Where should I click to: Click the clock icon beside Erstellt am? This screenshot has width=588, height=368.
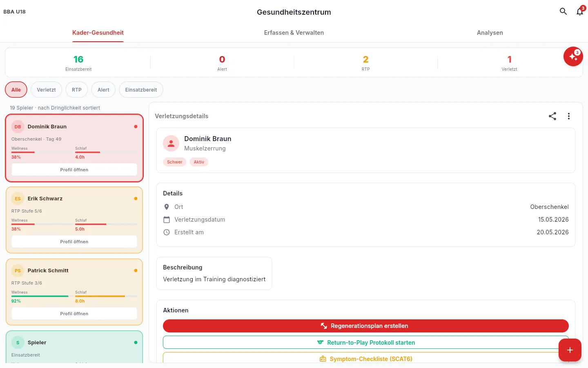tap(167, 232)
